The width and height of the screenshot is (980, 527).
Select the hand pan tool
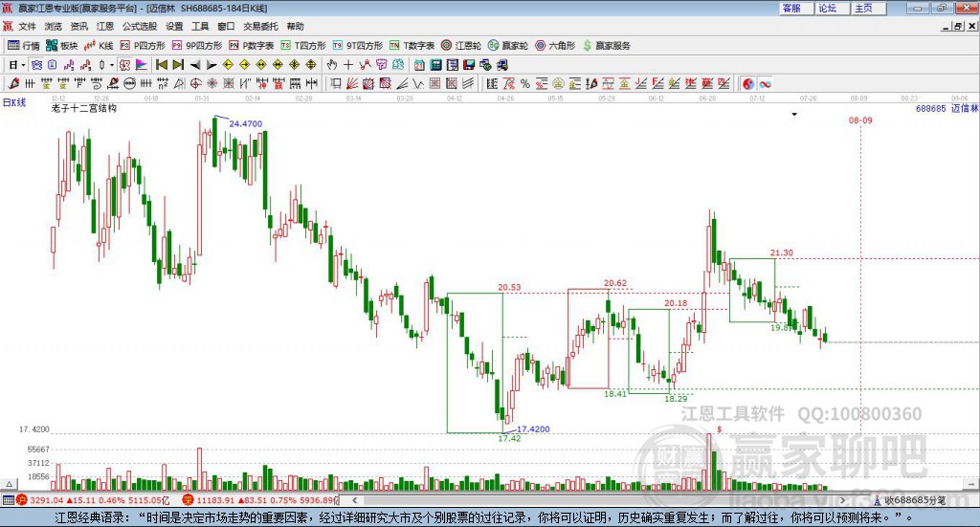[x=332, y=65]
